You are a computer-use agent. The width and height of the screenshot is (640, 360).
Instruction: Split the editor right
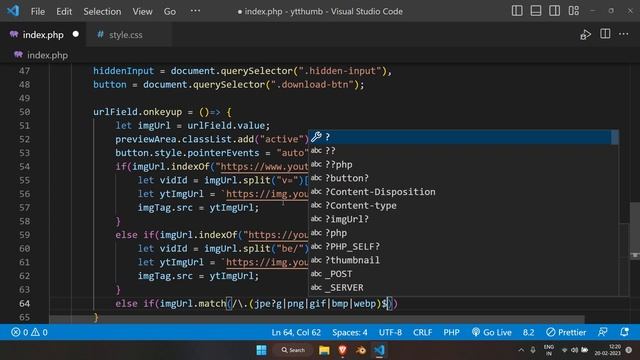[605, 34]
